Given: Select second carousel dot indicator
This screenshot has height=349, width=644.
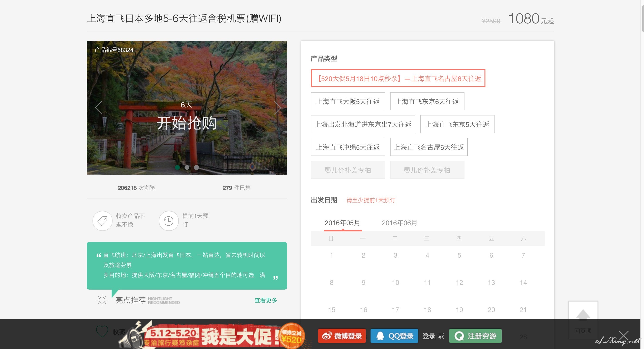Looking at the screenshot, I should click(187, 167).
